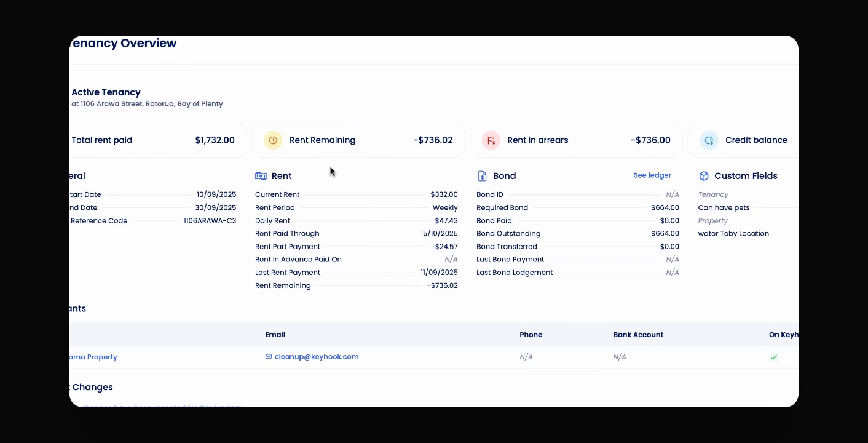The image size is (868, 443).
Task: Click the -$736.02 amount on Rent Remaining card
Action: 433,140
